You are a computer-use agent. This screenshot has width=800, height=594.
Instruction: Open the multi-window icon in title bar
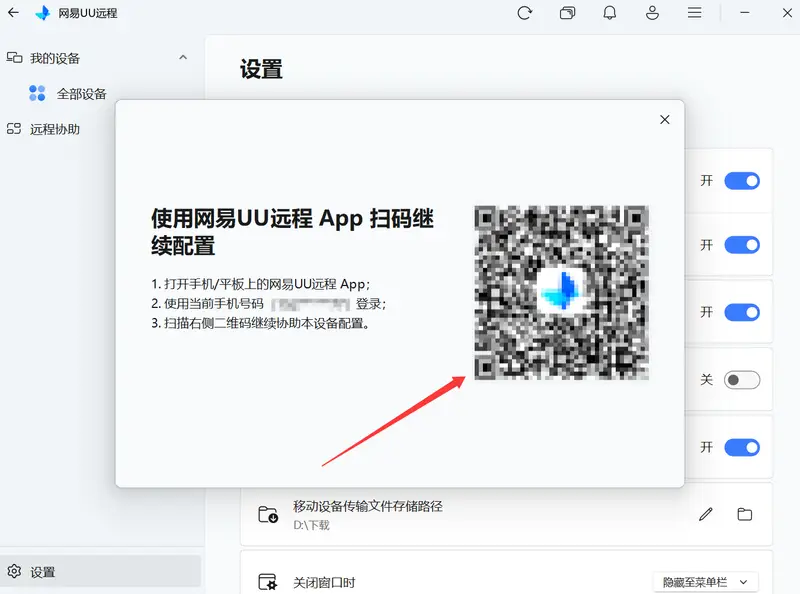[x=567, y=13]
